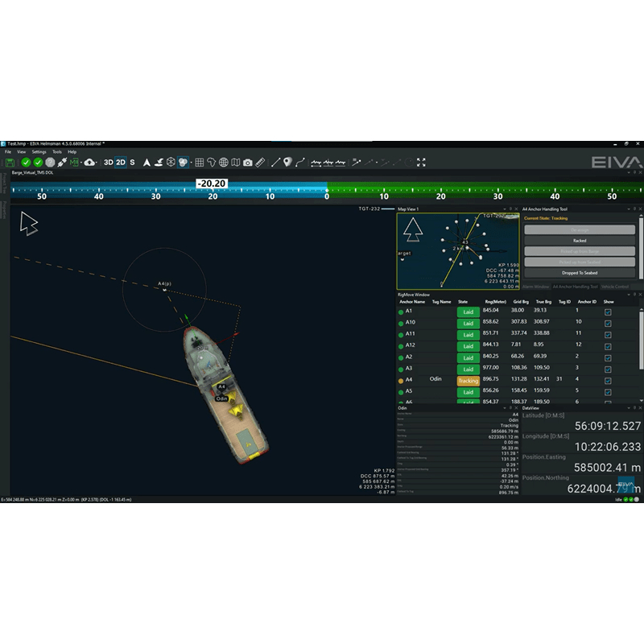This screenshot has width=644, height=644.
Task: Switch to 2D view mode
Action: [121, 163]
